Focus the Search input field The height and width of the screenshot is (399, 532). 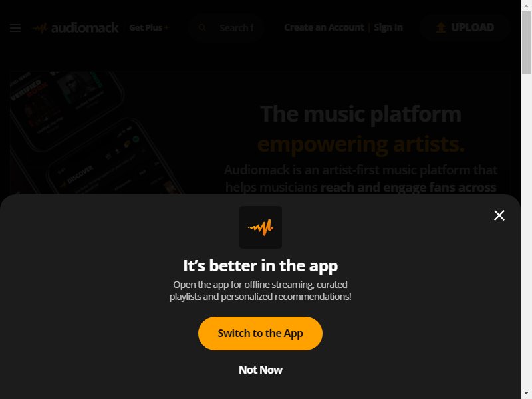pos(237,27)
